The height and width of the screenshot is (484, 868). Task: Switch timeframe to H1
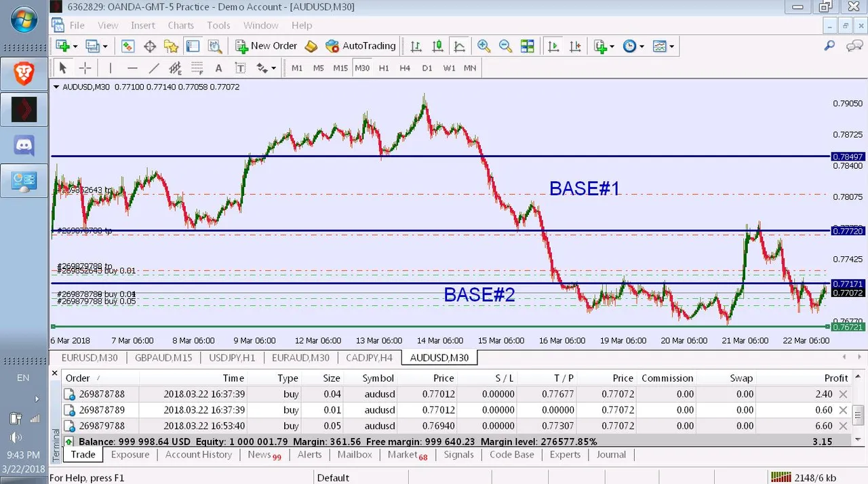pyautogui.click(x=384, y=68)
